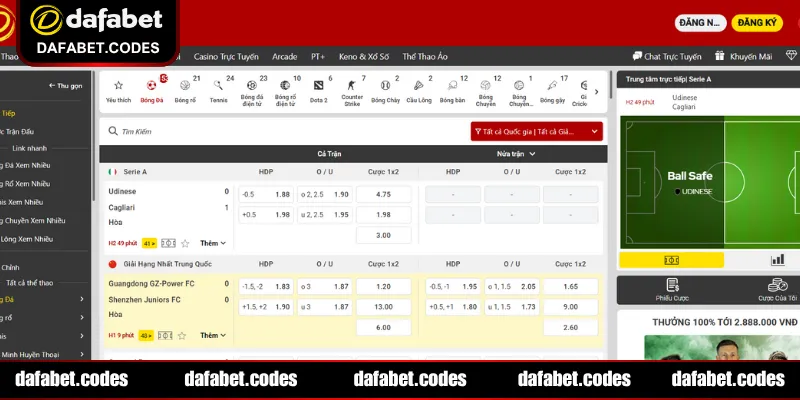Choose the Counter Strike icon
This screenshot has height=400, width=800.
352,90
